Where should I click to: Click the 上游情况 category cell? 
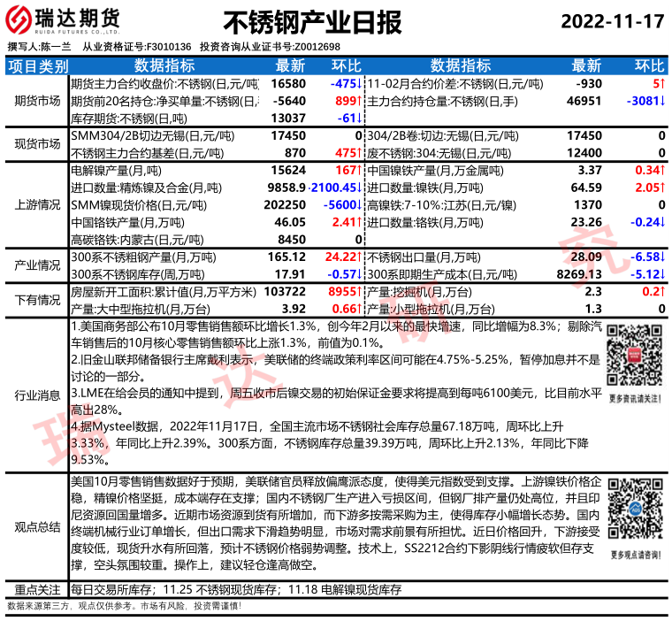point(36,203)
